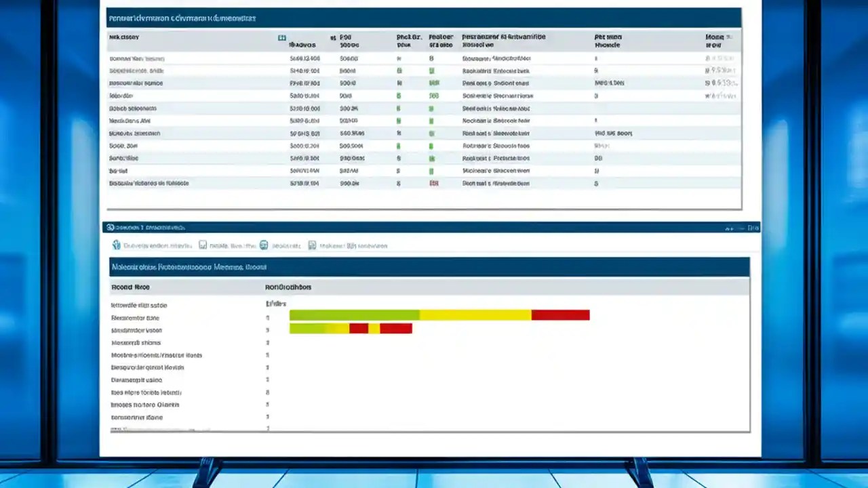Open the table/report icon on the toolbar
The height and width of the screenshot is (488, 868).
203,245
